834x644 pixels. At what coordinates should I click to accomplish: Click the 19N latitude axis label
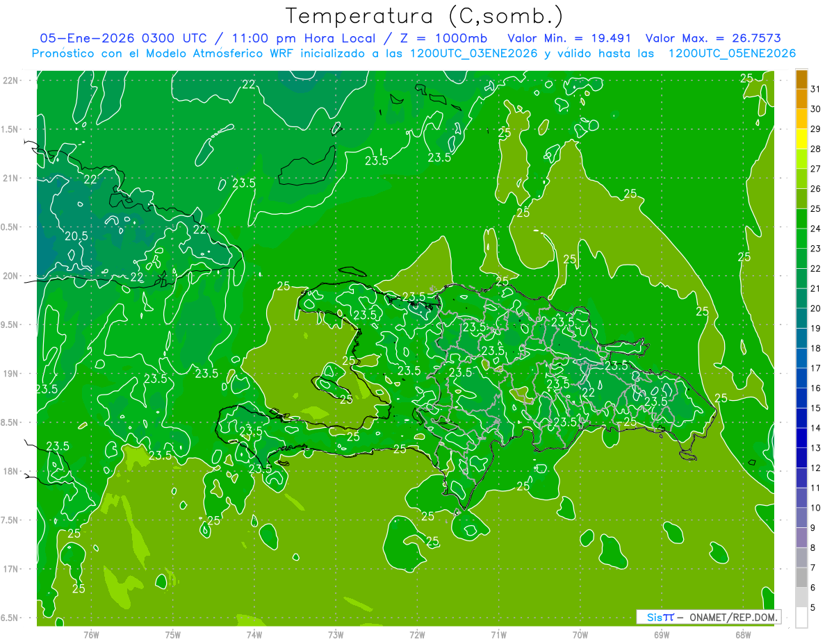tap(11, 374)
